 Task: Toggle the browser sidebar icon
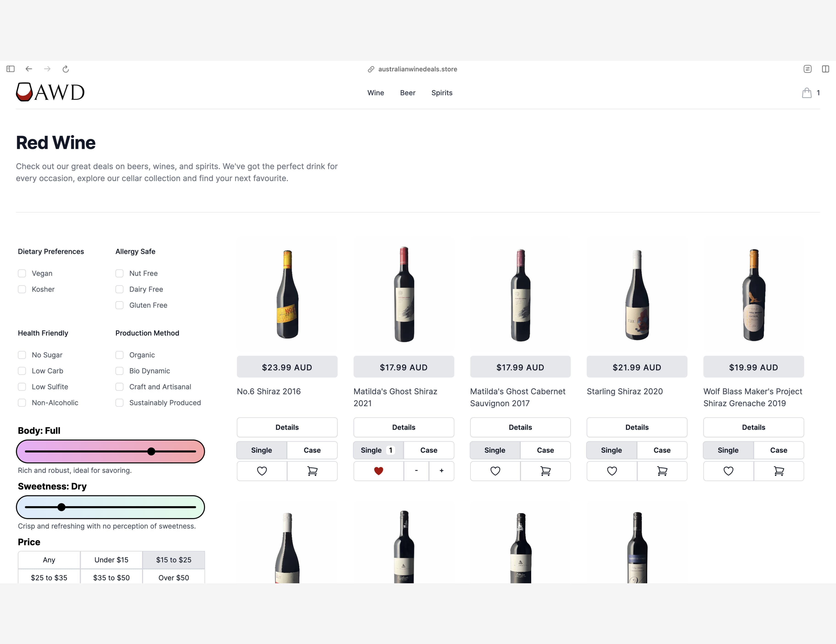point(10,69)
